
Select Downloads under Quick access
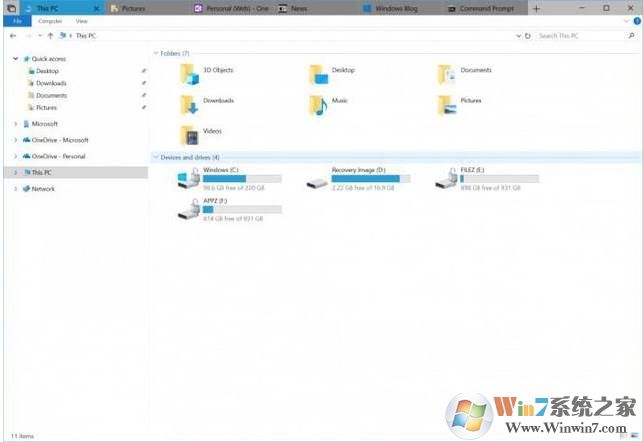(47, 83)
